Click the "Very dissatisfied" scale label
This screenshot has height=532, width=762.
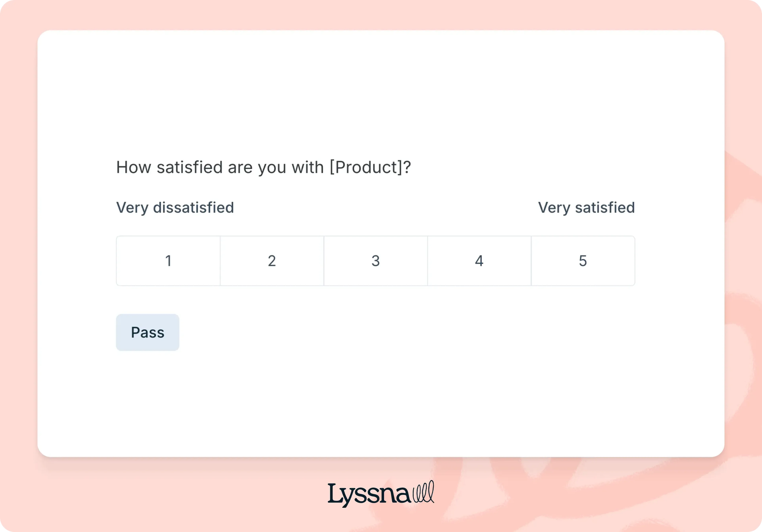pos(175,208)
